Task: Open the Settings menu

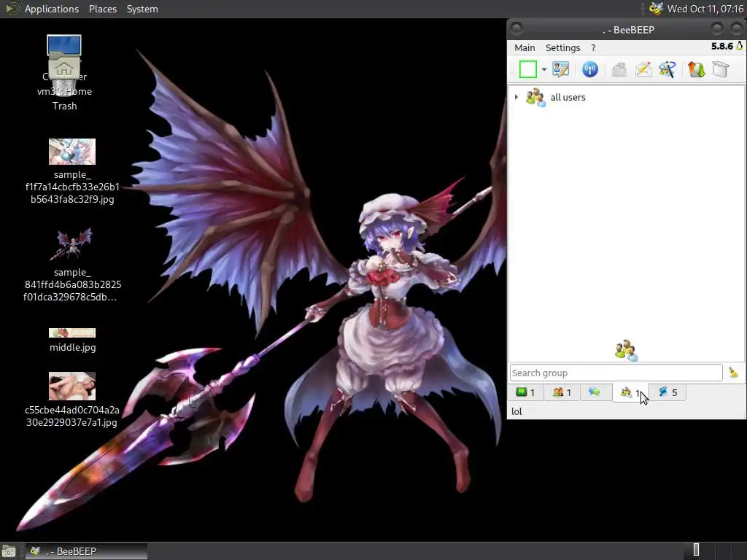Action: click(562, 47)
